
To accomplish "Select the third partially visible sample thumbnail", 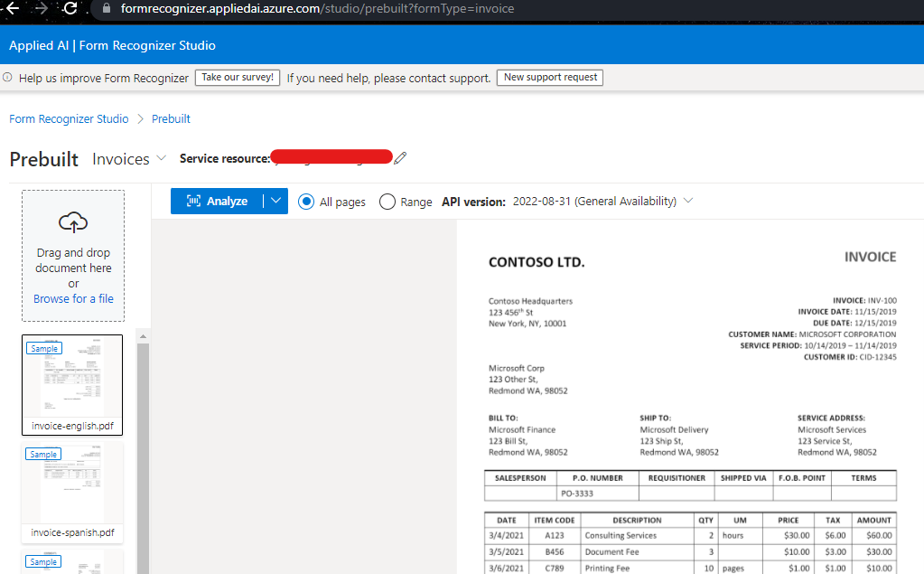I will 72,561.
